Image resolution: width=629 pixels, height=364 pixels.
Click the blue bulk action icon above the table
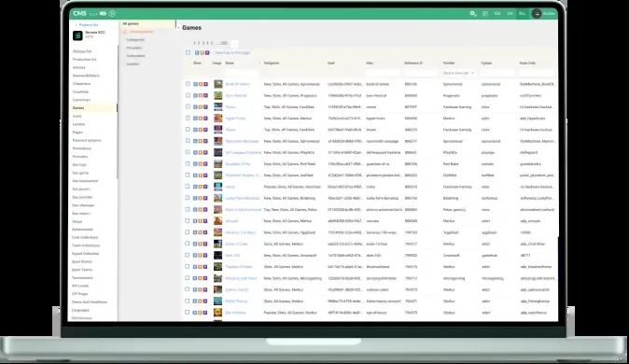(x=197, y=52)
